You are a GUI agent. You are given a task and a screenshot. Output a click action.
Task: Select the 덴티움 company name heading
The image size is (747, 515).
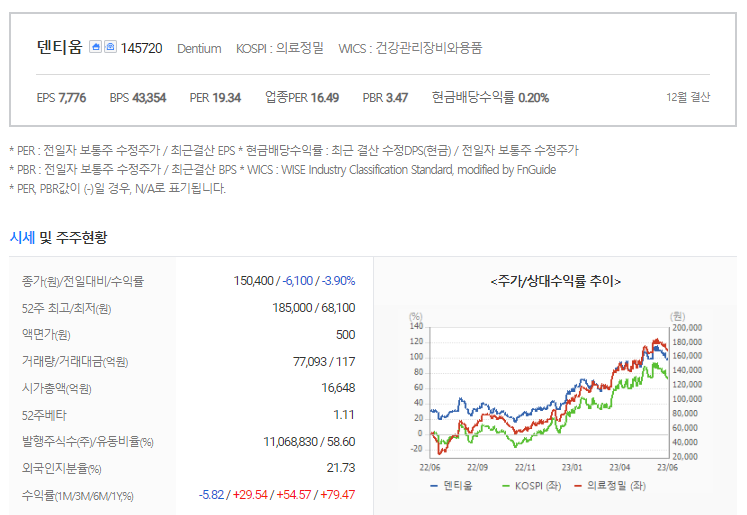tap(60, 47)
